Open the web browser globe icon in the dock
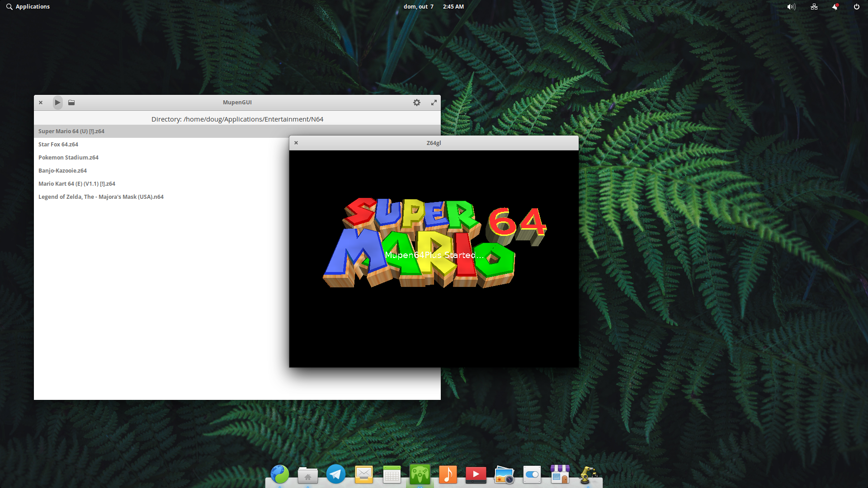Viewport: 868px width, 488px height. coord(280,474)
